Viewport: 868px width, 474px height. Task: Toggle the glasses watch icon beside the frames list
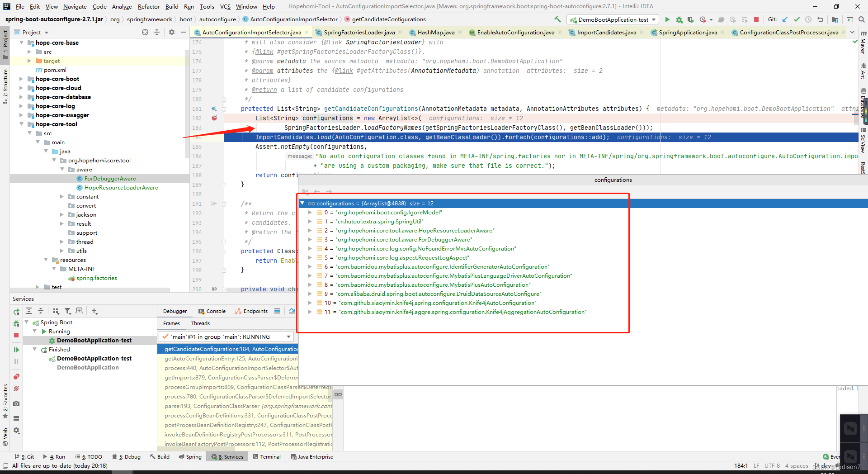point(338,394)
